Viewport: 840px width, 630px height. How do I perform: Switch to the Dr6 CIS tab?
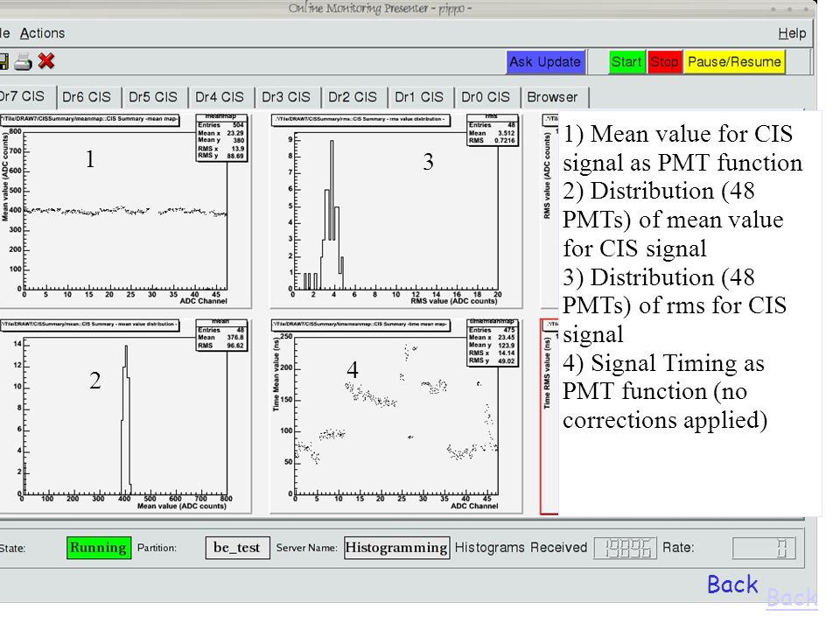tap(87, 97)
